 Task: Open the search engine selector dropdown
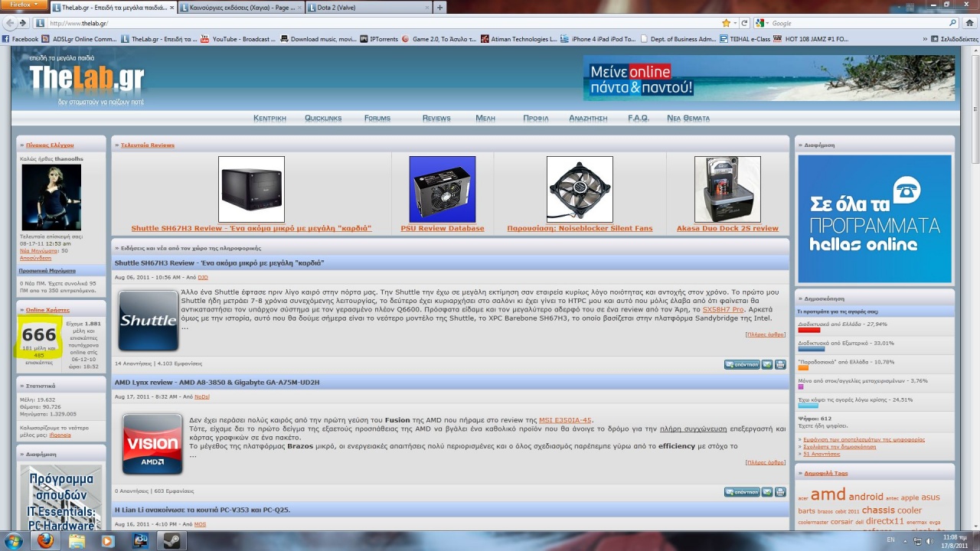pos(761,23)
